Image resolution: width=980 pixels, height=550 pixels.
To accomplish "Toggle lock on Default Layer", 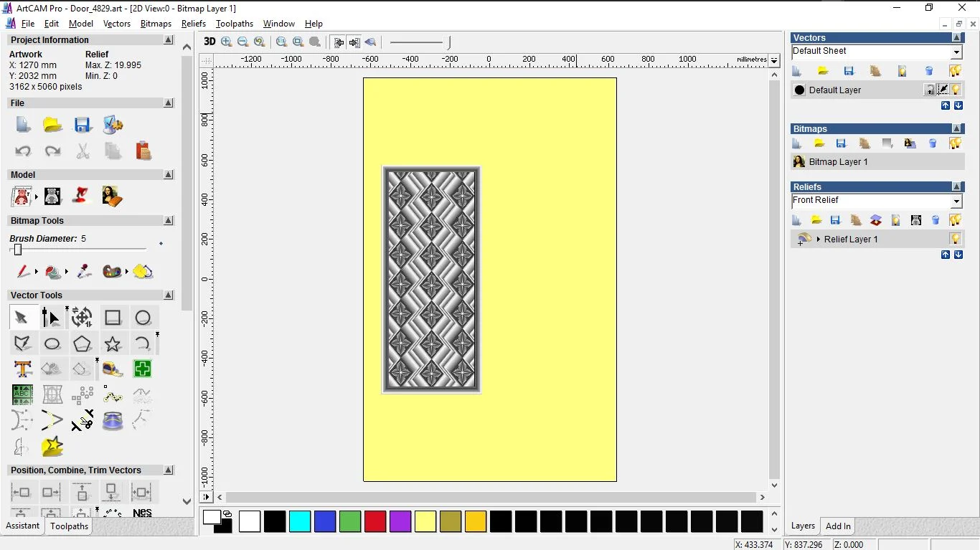I will (929, 90).
